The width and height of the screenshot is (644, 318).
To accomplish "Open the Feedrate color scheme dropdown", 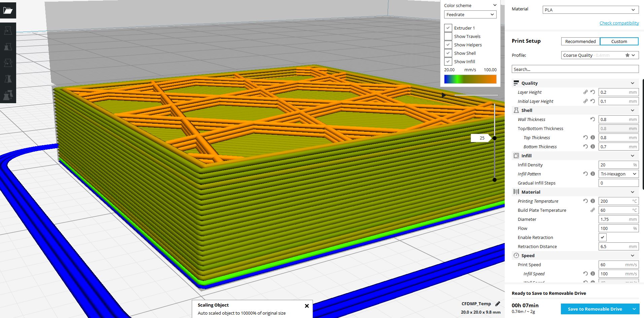I will 470,14.
